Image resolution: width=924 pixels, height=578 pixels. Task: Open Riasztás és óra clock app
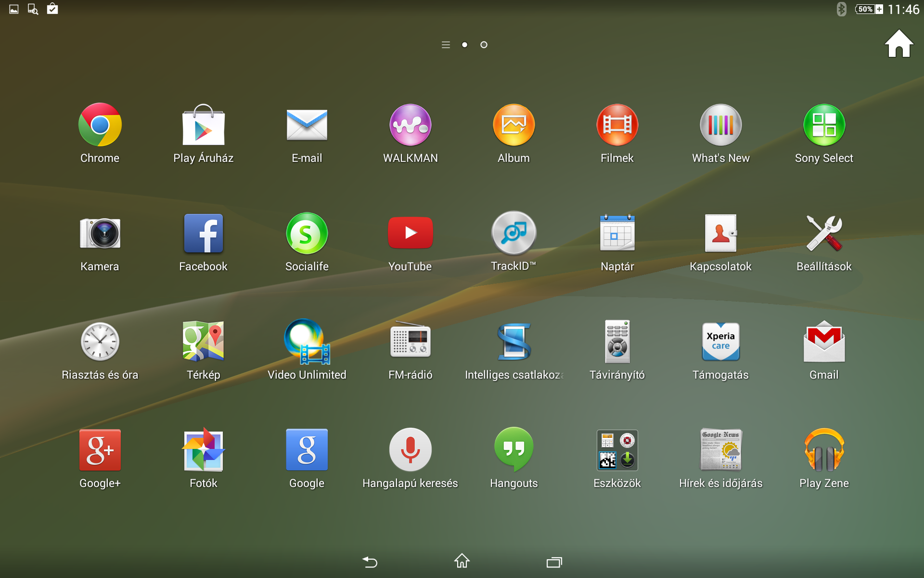(x=100, y=342)
